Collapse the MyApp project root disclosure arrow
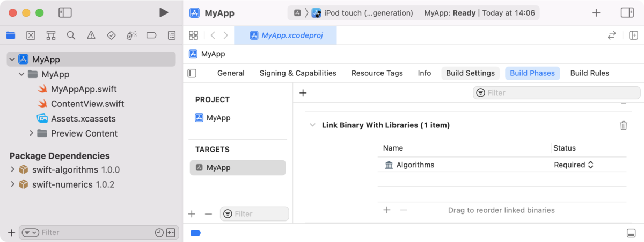The image size is (644, 242). pyautogui.click(x=12, y=59)
